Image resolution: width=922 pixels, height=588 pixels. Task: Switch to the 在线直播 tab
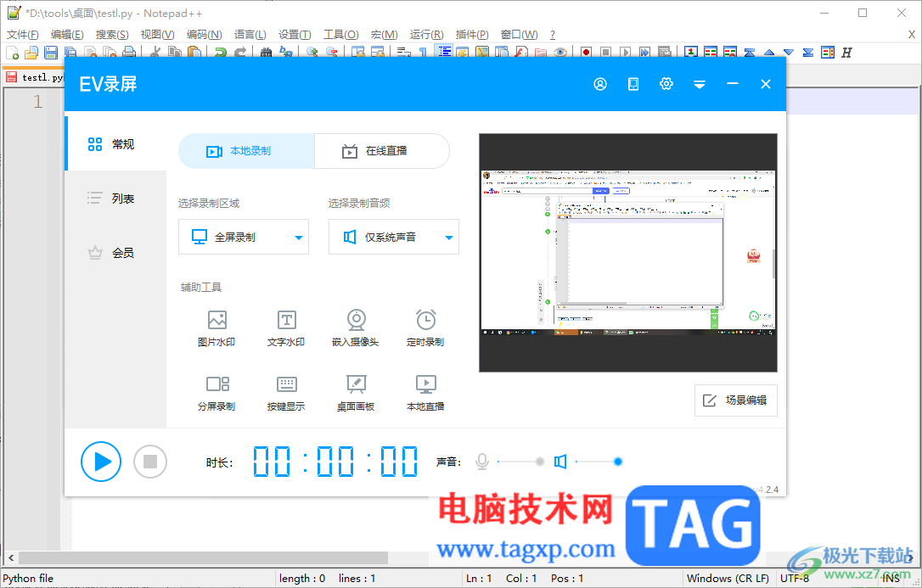[382, 151]
